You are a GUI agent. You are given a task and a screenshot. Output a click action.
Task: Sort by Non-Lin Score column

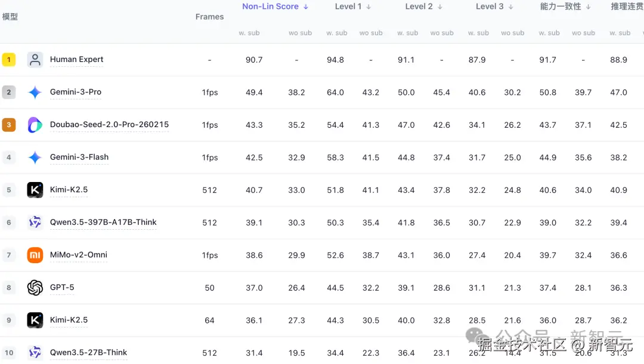pos(275,7)
